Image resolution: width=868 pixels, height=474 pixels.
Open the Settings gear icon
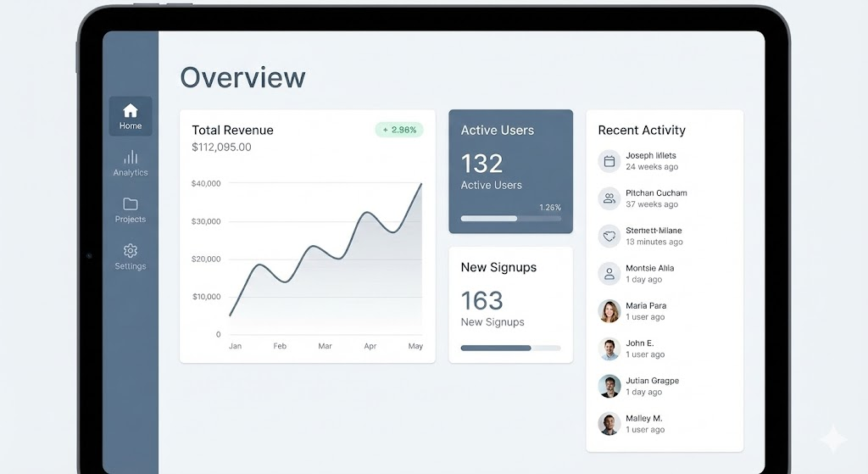[x=131, y=251]
